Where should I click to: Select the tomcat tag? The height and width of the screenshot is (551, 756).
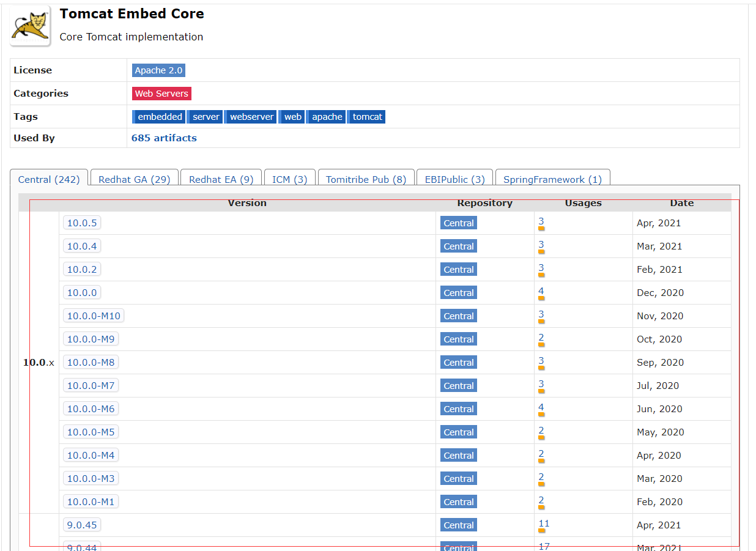point(366,117)
